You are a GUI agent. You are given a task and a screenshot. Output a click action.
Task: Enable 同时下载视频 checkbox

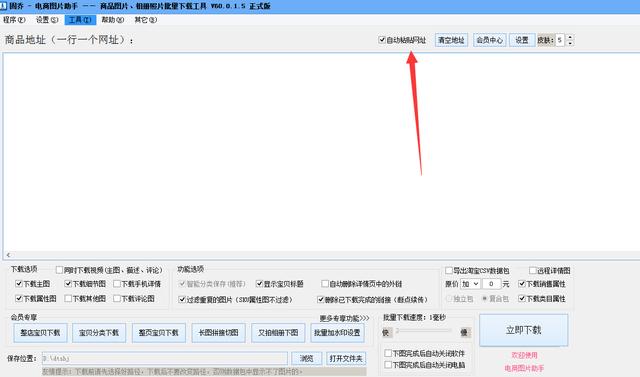[x=59, y=270]
